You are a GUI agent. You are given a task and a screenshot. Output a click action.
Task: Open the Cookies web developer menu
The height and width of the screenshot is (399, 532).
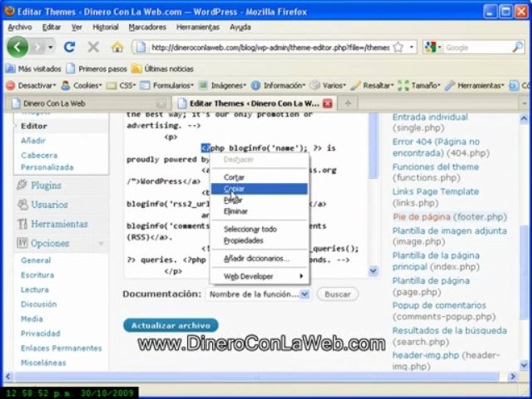tap(81, 85)
